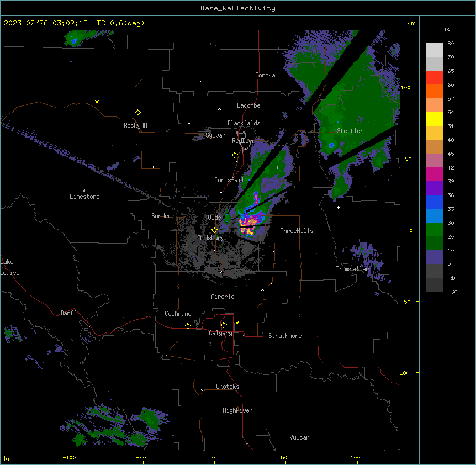Click the Lake Louise label
The height and width of the screenshot is (465, 476).
pyautogui.click(x=10, y=267)
